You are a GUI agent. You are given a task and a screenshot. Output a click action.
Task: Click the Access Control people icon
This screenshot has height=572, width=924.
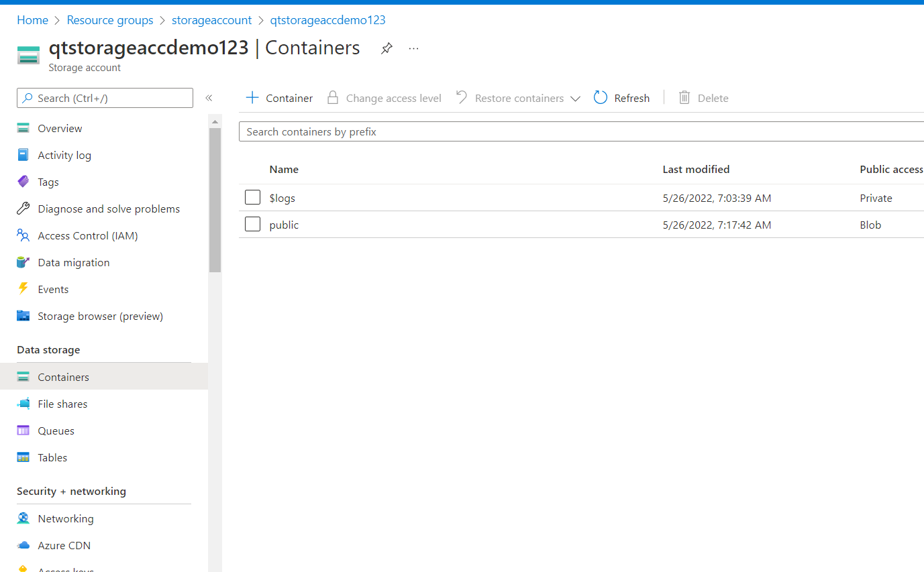[23, 235]
